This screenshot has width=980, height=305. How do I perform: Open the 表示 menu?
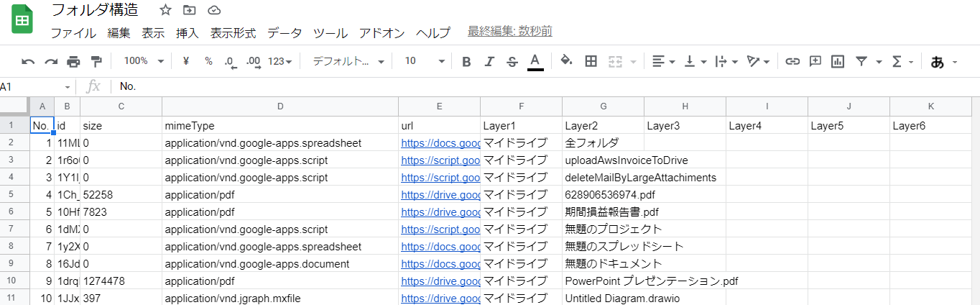(x=153, y=32)
